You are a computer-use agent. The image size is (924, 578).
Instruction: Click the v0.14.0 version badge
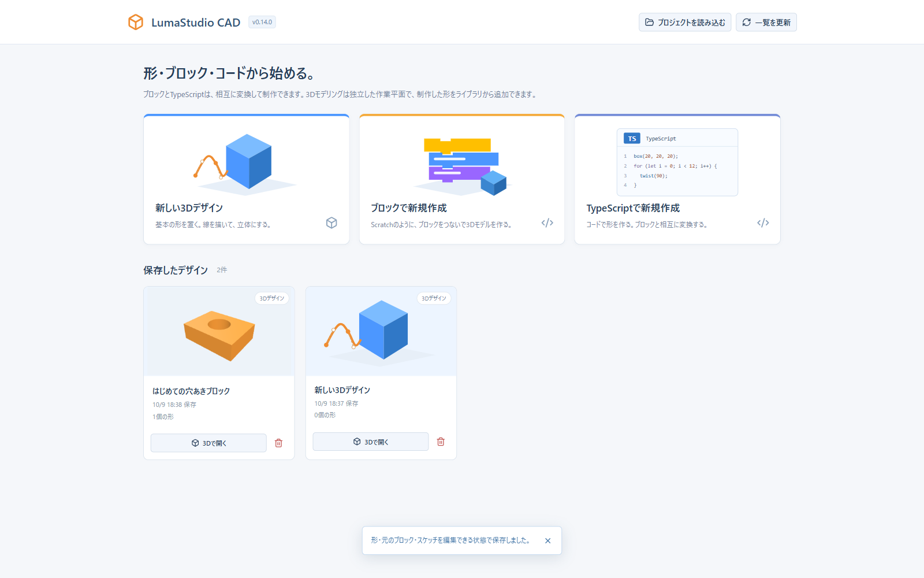point(262,22)
